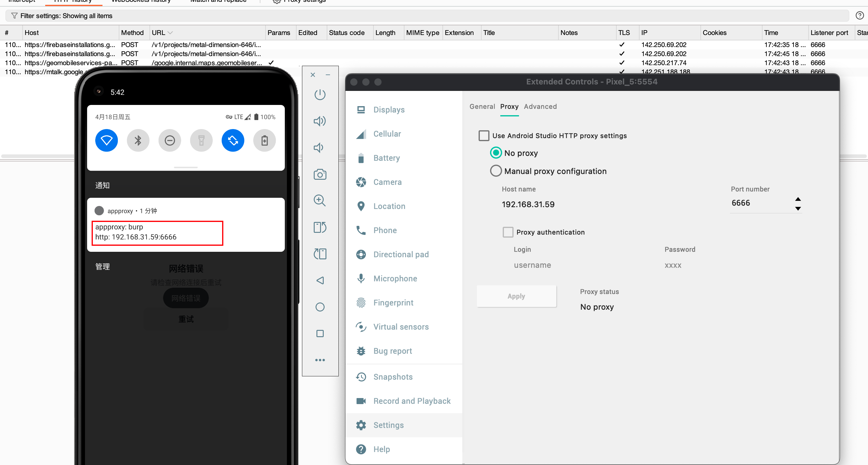
Task: Select Manual proxy configuration radio button
Action: click(496, 171)
